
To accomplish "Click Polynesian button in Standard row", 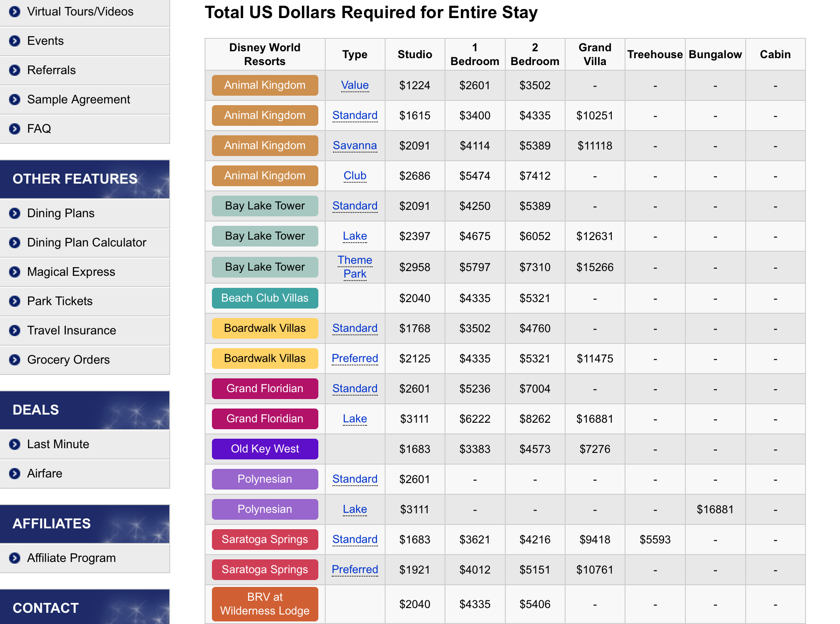I will (265, 479).
